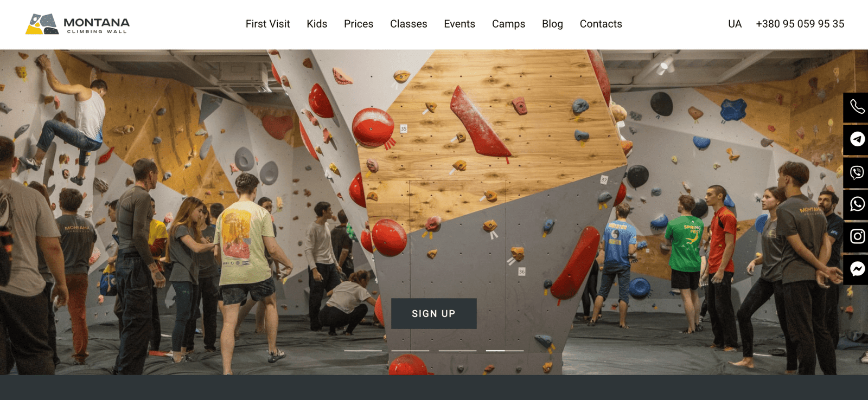Click the SIGN UP button
The height and width of the screenshot is (400, 868).
coord(434,313)
